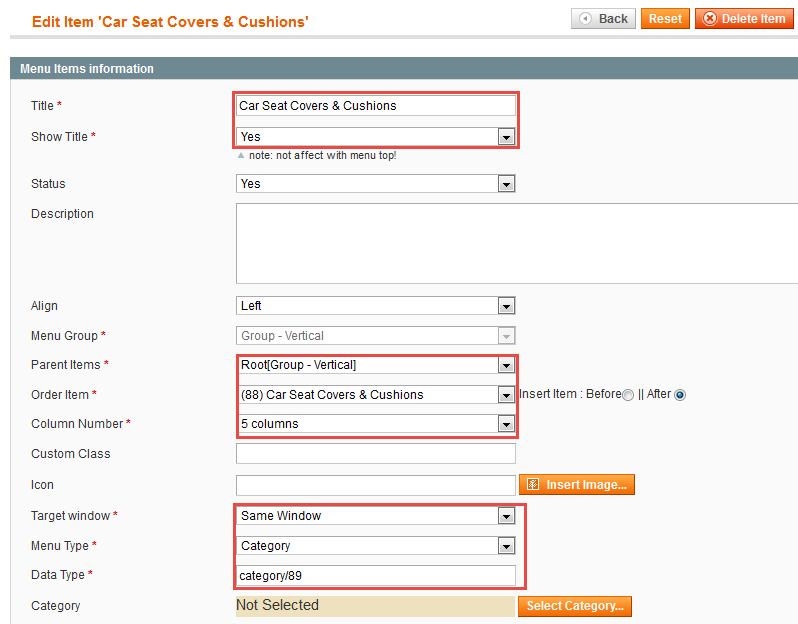798x624 pixels.
Task: Click the Select Category button
Action: tap(575, 606)
